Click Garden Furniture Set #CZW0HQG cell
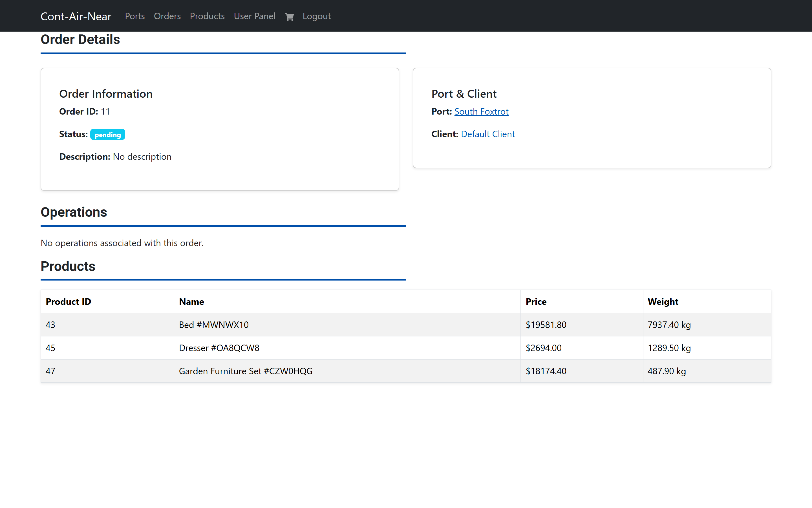Screen dimensions: 812x508 coord(347,371)
